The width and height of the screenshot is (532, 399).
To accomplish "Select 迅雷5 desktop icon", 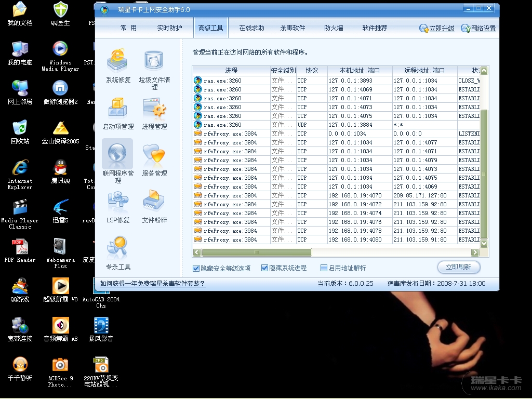I will pos(60,211).
